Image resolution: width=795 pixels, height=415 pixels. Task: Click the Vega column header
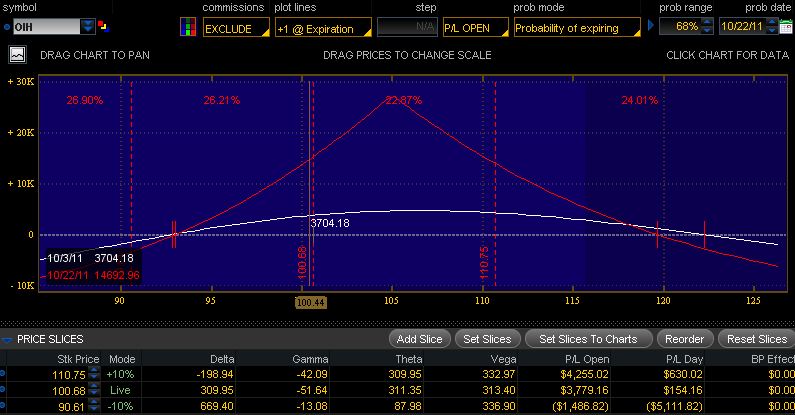click(x=503, y=359)
